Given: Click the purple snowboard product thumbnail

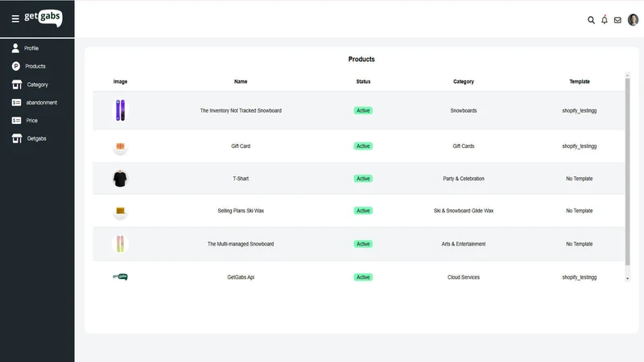Looking at the screenshot, I should [x=120, y=110].
